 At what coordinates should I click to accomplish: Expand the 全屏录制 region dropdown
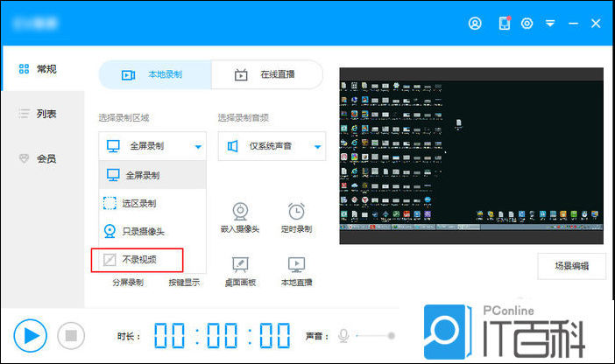pos(152,146)
